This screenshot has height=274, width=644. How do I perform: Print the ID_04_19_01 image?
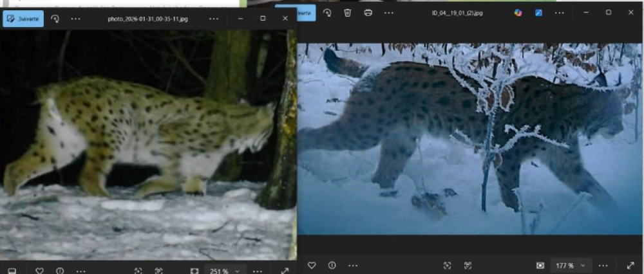[x=368, y=13]
